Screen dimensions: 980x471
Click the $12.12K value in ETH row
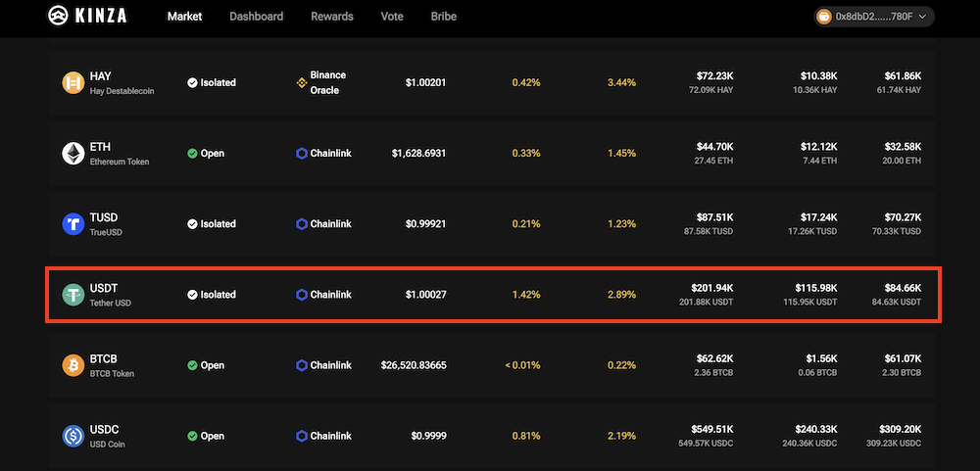pyautogui.click(x=818, y=147)
